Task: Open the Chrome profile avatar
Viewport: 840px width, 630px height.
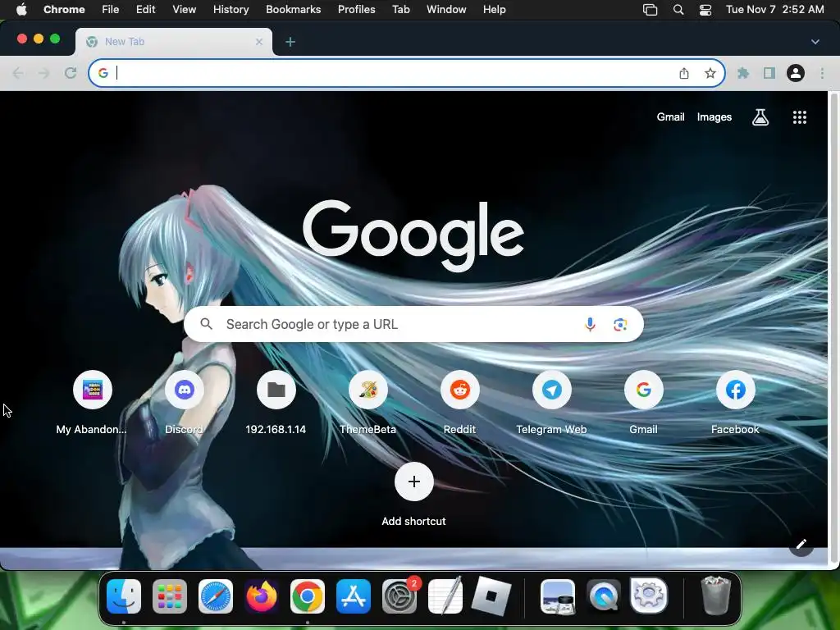Action: click(796, 73)
